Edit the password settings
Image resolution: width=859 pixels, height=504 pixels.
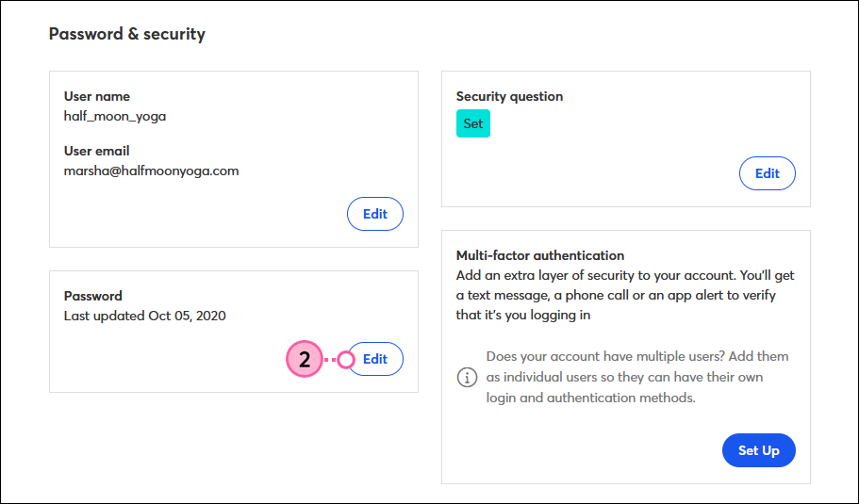click(x=375, y=359)
